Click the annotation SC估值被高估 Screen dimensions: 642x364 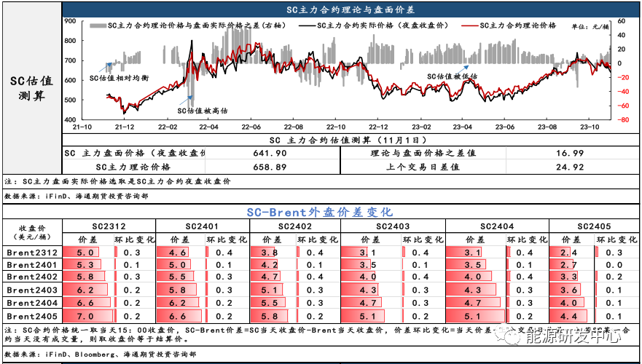[203, 111]
